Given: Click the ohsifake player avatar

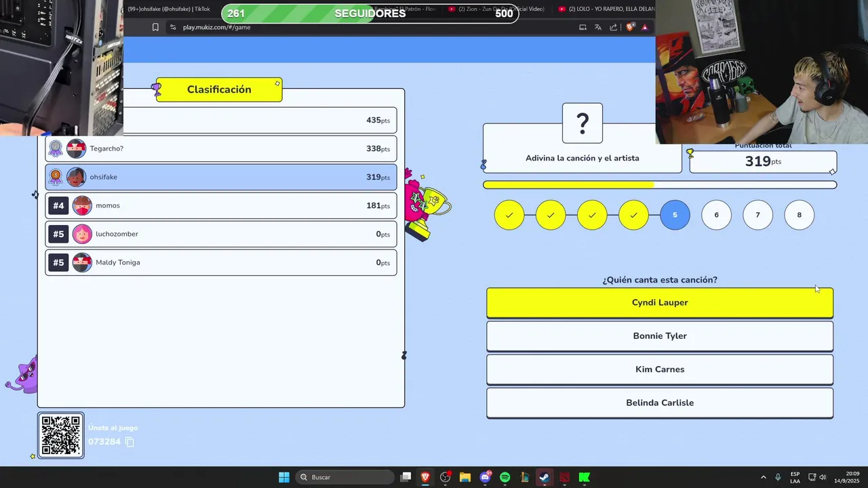Looking at the screenshot, I should (x=76, y=177).
